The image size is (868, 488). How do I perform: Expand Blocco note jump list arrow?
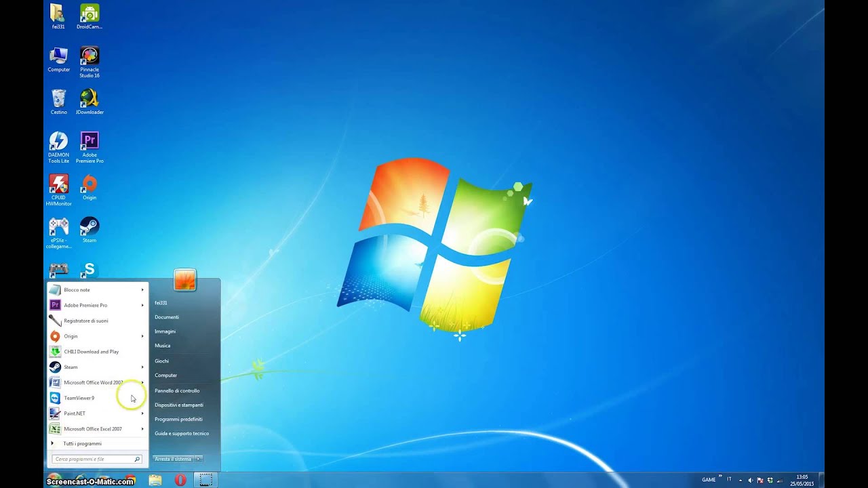(142, 290)
